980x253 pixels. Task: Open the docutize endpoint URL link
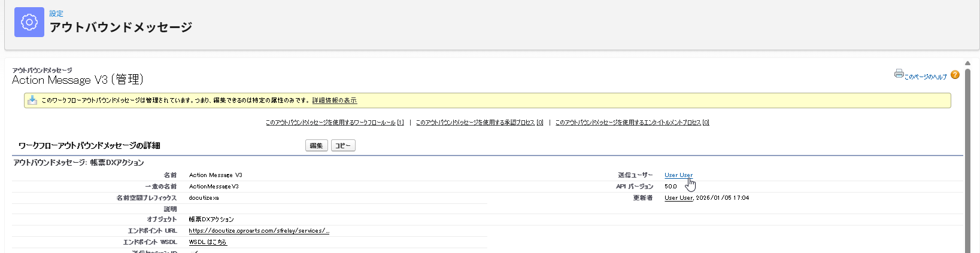click(259, 231)
